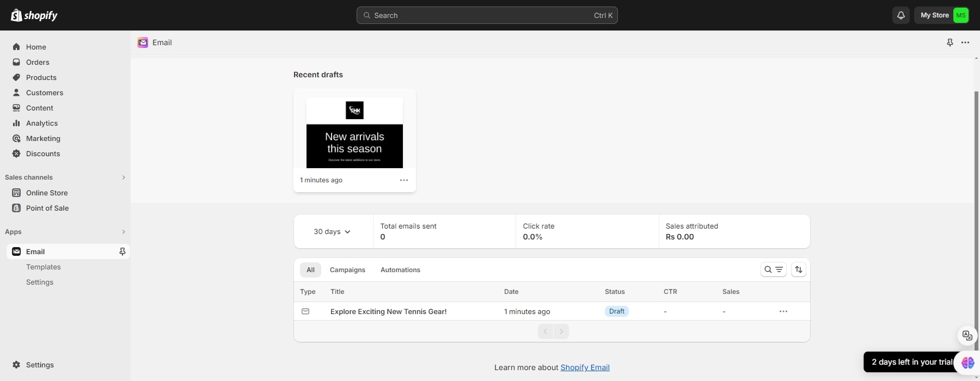
Task: Open header more actions menu
Action: [965, 42]
